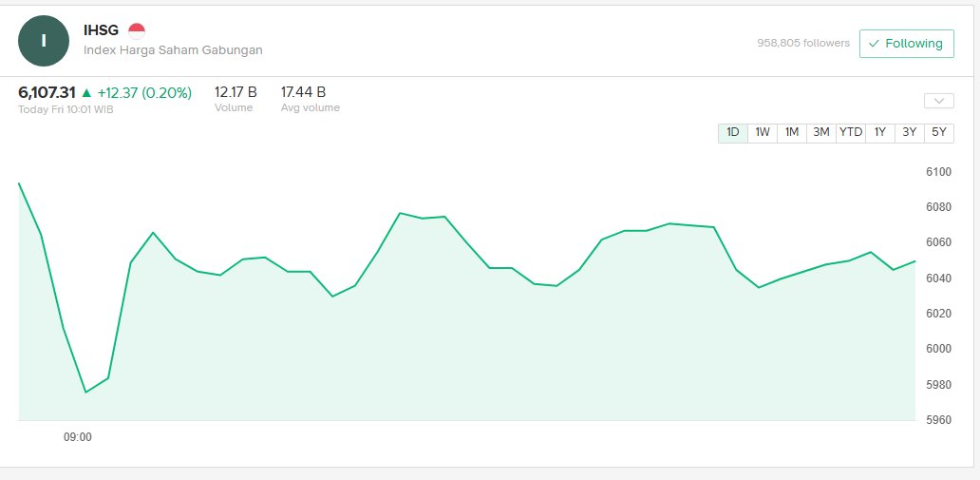This screenshot has width=980, height=480.
Task: Toggle the Following button
Action: tap(906, 44)
